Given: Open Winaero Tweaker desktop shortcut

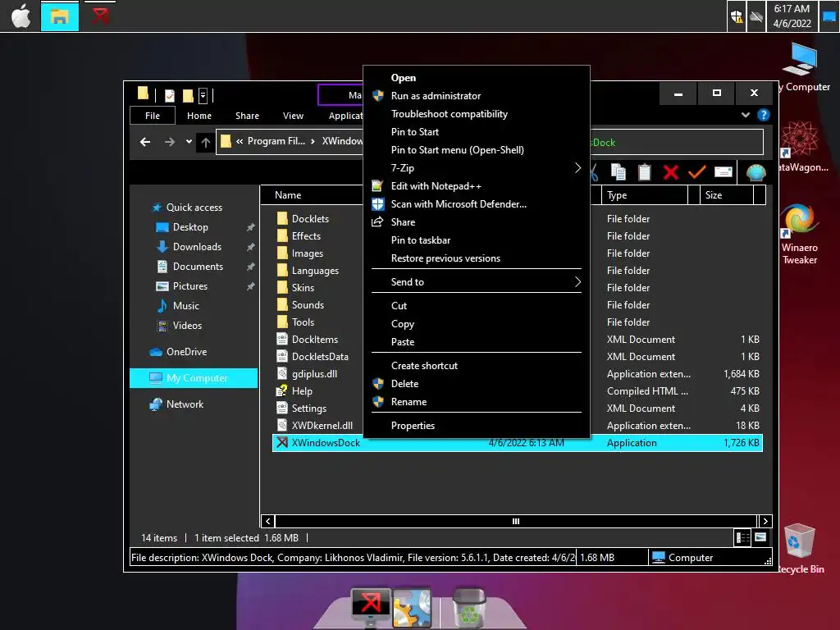Looking at the screenshot, I should (x=799, y=234).
